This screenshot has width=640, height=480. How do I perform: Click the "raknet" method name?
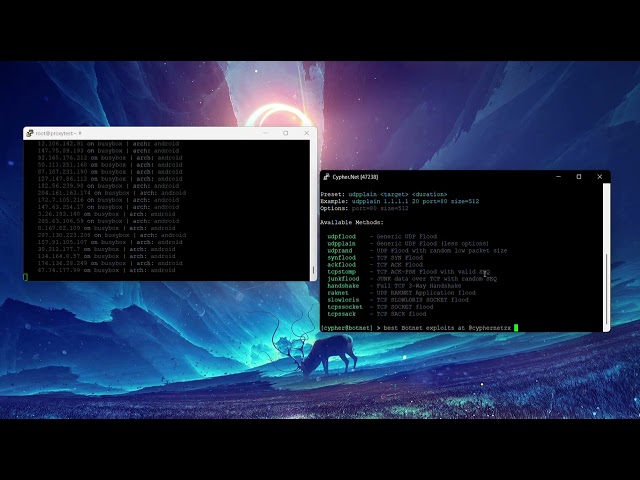(338, 293)
